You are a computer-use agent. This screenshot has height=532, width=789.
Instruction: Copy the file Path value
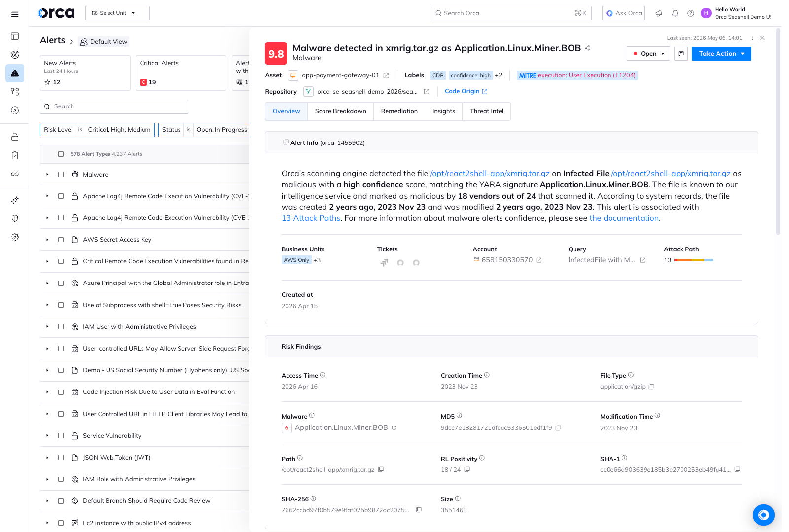[x=381, y=470]
